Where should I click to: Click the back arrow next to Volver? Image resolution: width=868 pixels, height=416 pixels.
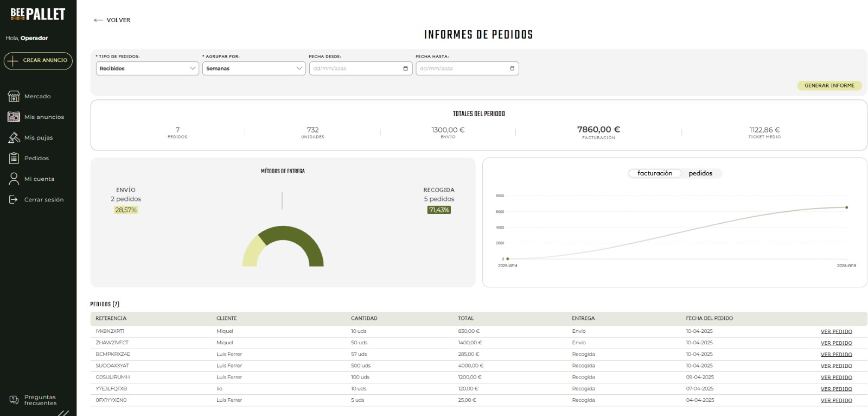click(98, 20)
